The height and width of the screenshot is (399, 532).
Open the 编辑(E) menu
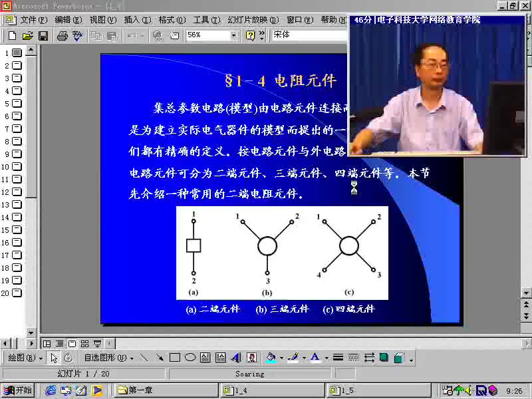click(x=68, y=20)
